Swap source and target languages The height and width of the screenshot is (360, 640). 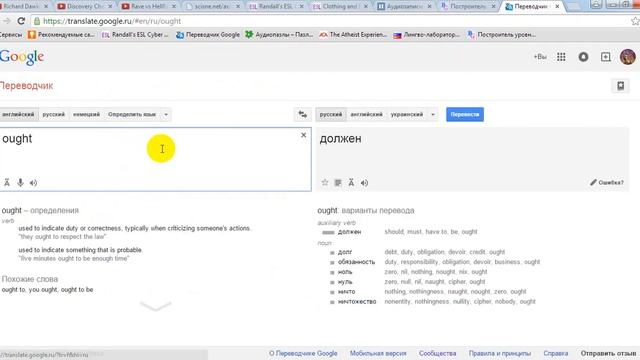point(302,114)
